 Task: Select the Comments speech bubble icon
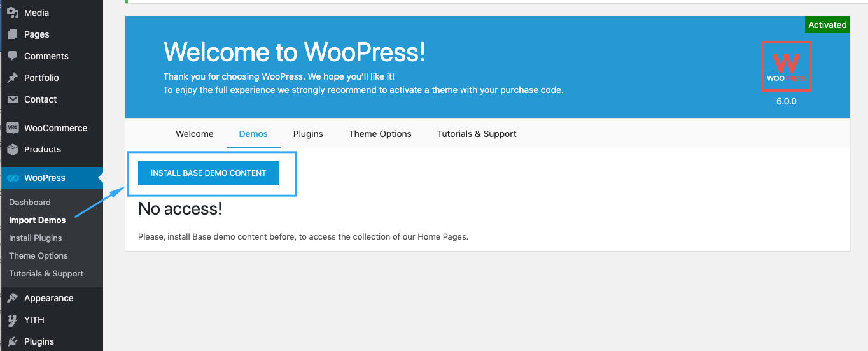pyautogui.click(x=13, y=56)
